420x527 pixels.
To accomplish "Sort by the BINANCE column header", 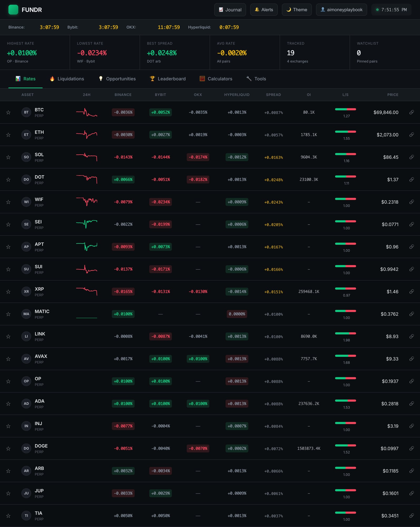I will point(123,95).
